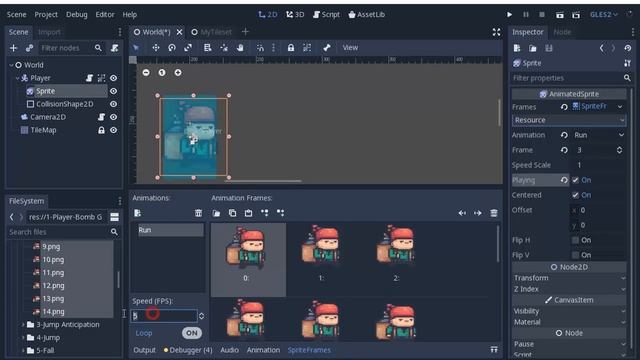
Task: Delete the selected animation trash icon
Action: [x=198, y=213]
